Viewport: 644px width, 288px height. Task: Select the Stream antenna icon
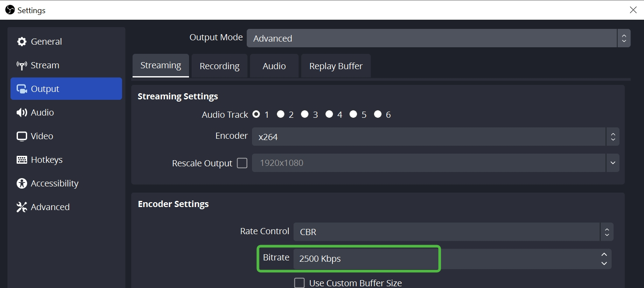click(21, 65)
